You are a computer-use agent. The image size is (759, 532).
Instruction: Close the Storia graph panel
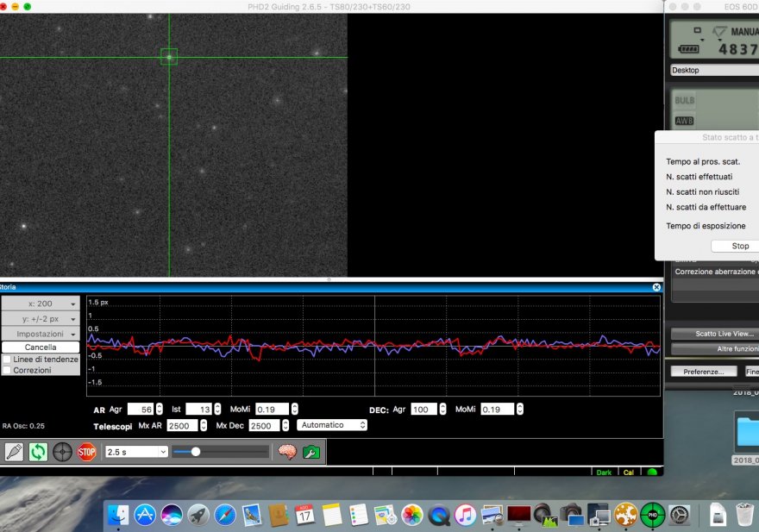tap(656, 287)
